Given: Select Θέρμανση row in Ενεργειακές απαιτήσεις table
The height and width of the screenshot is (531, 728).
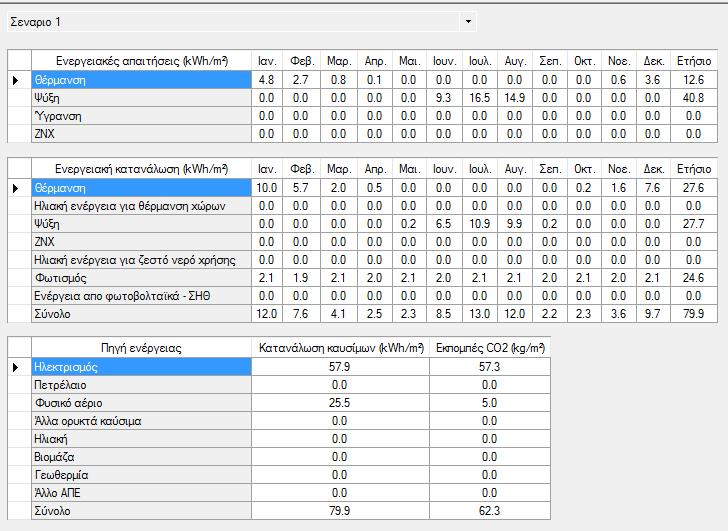Looking at the screenshot, I should coord(142,80).
